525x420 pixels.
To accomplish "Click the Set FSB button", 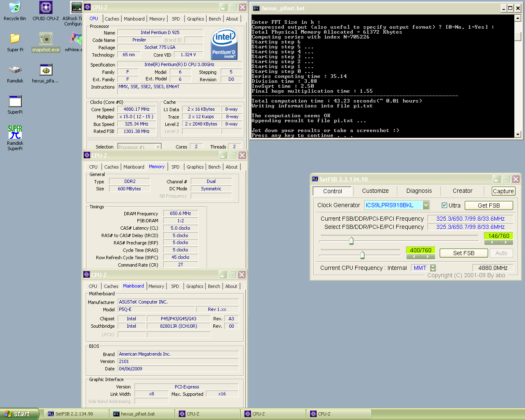I will tap(463, 253).
